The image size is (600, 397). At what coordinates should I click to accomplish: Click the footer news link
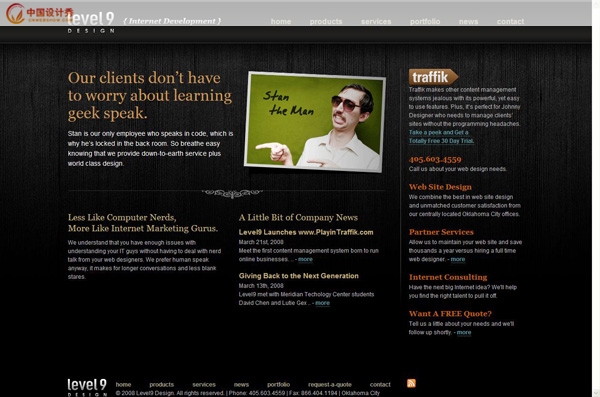(241, 384)
